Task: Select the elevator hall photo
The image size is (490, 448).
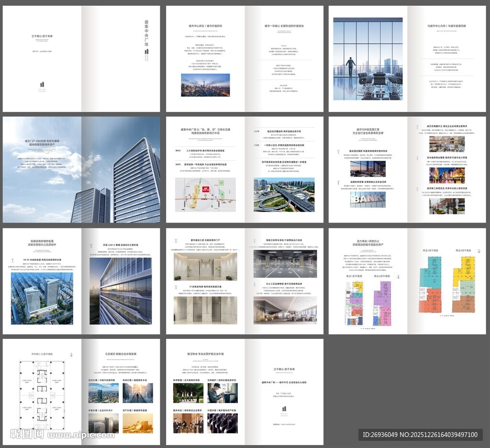Action: [x=205, y=310]
